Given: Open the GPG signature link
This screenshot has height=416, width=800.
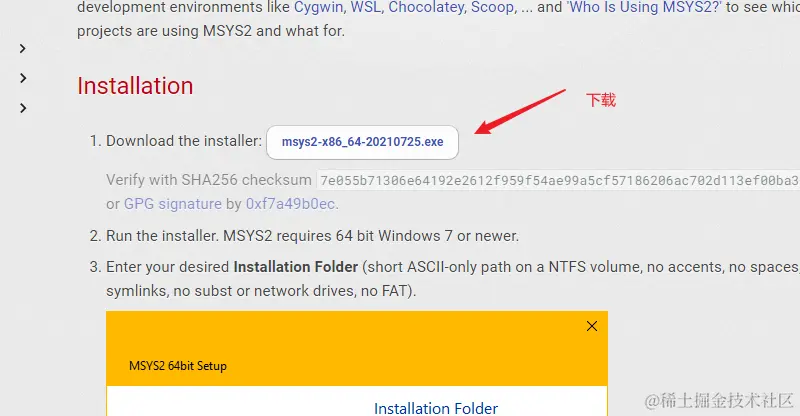Looking at the screenshot, I should click(173, 204).
